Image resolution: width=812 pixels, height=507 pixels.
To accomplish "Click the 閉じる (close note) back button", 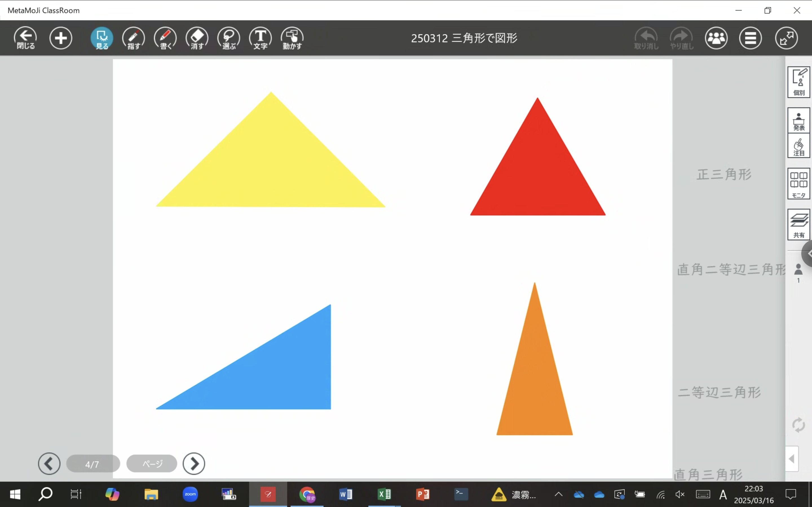I will coord(25,38).
